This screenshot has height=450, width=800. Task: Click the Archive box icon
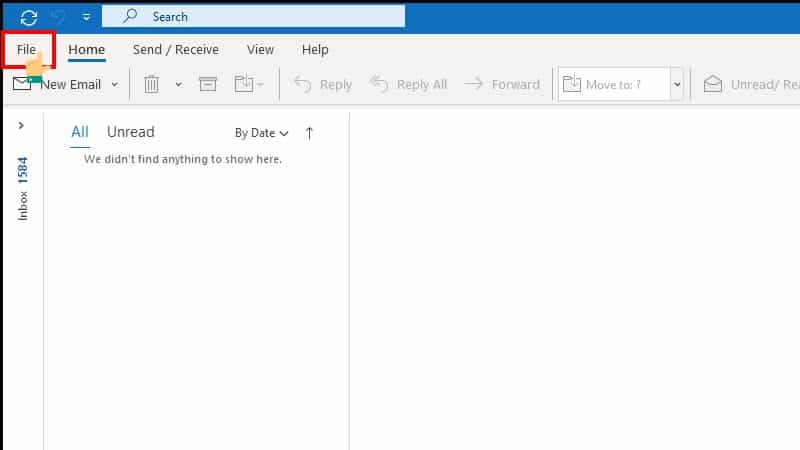pyautogui.click(x=208, y=85)
